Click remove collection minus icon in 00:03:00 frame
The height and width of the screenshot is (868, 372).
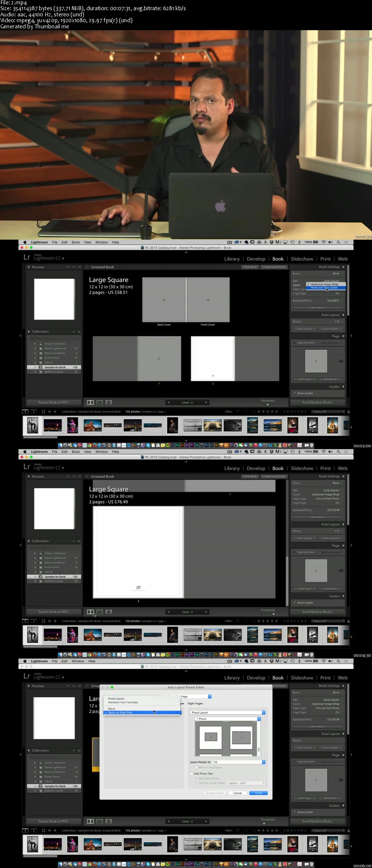pos(74,332)
